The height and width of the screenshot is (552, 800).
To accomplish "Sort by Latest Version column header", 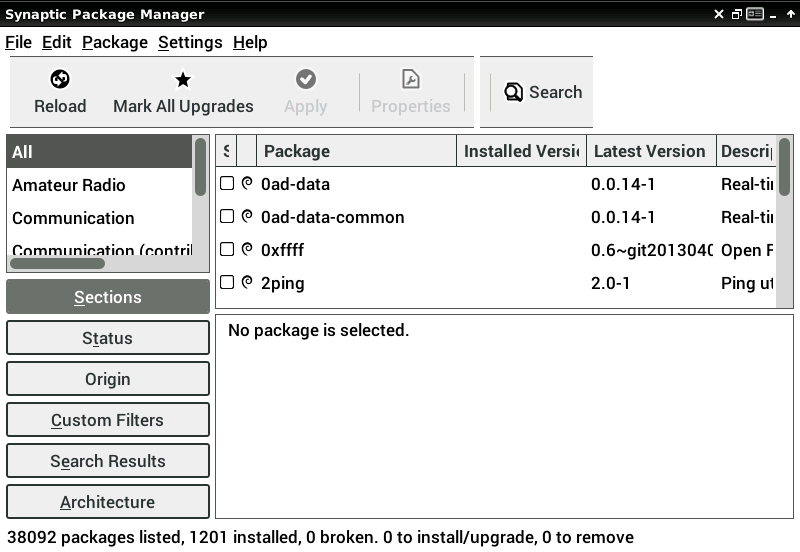I will click(x=652, y=151).
